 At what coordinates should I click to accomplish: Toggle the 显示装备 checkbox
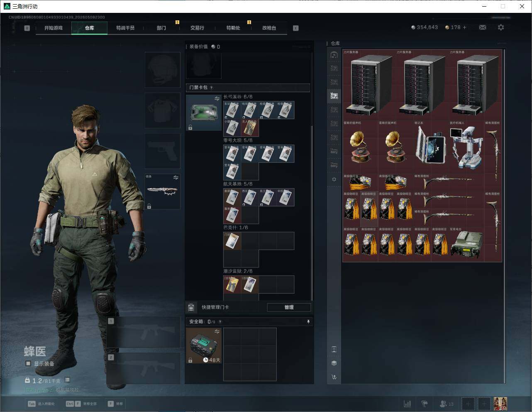(28, 363)
